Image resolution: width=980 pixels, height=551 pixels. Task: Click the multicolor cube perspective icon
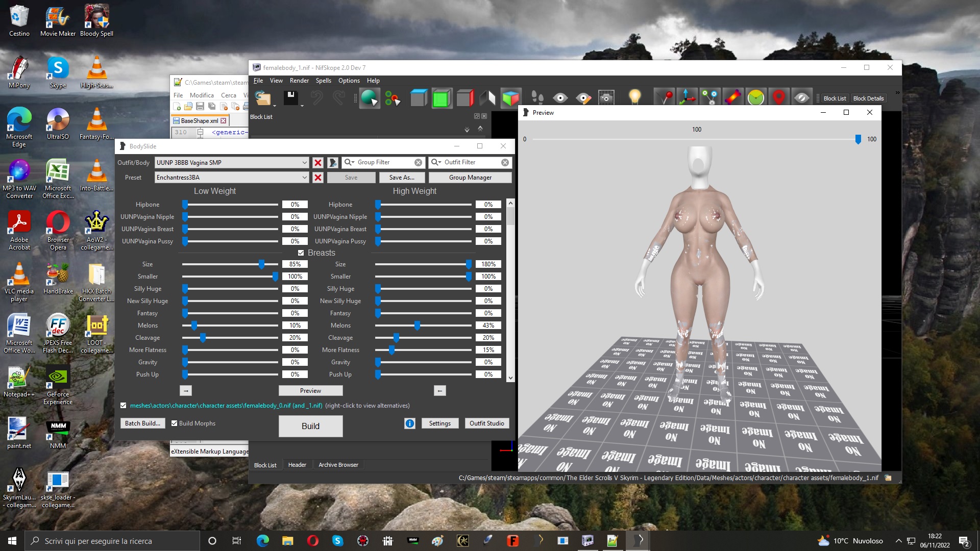pyautogui.click(x=510, y=98)
